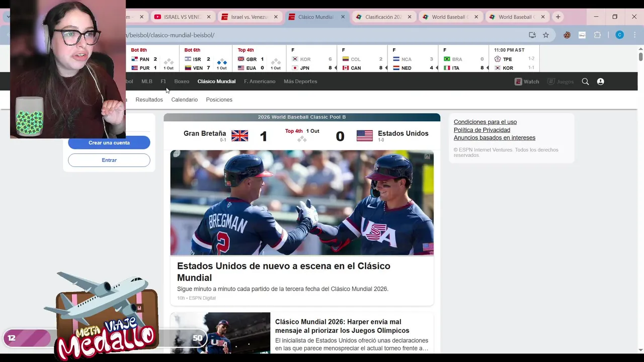Go to the Resultados subpage

(149, 100)
